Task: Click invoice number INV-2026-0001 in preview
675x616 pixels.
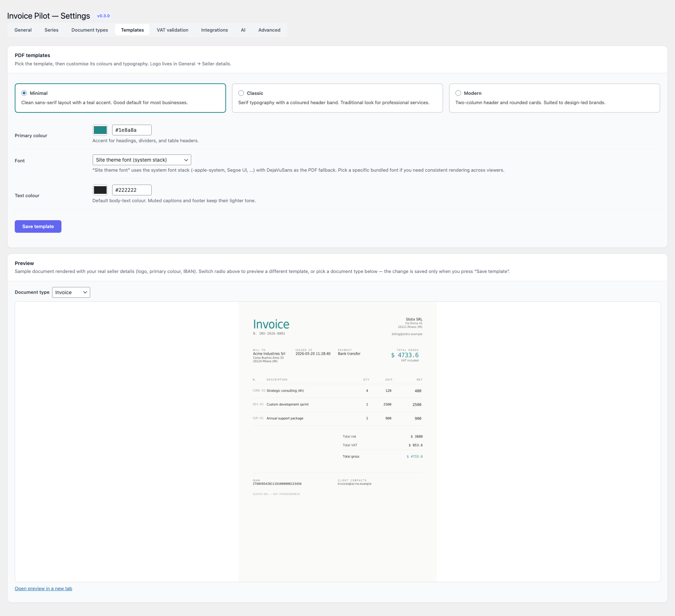Action: pyautogui.click(x=272, y=334)
